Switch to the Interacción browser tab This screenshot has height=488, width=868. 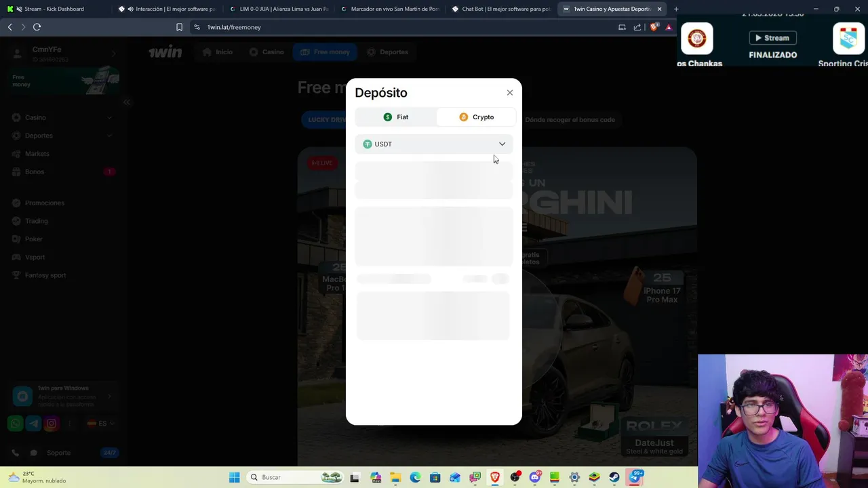pos(170,9)
